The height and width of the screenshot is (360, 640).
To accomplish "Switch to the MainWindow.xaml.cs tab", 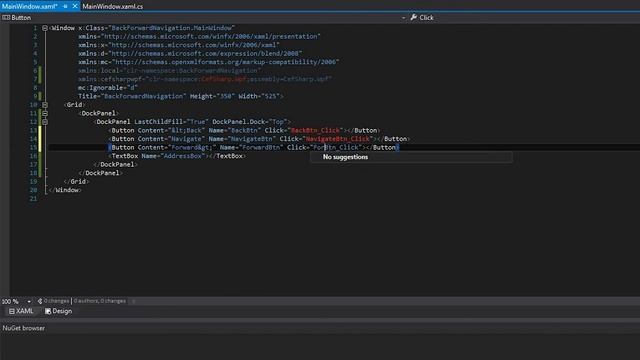I will [113, 7].
